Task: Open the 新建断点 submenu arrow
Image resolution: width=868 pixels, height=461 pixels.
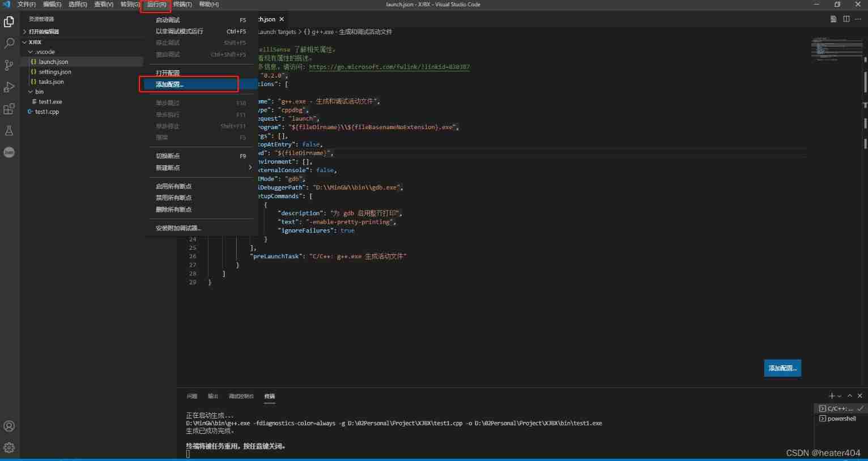Action: pyautogui.click(x=250, y=168)
